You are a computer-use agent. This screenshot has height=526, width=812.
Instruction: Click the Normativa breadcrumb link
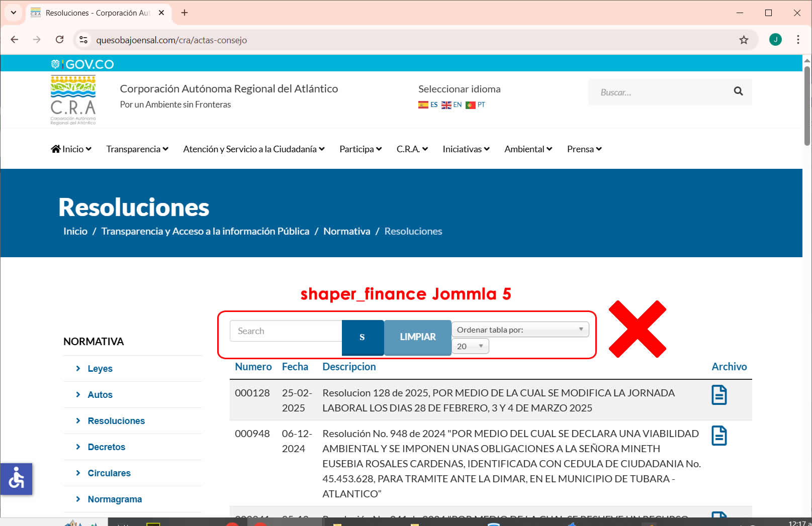(x=346, y=231)
